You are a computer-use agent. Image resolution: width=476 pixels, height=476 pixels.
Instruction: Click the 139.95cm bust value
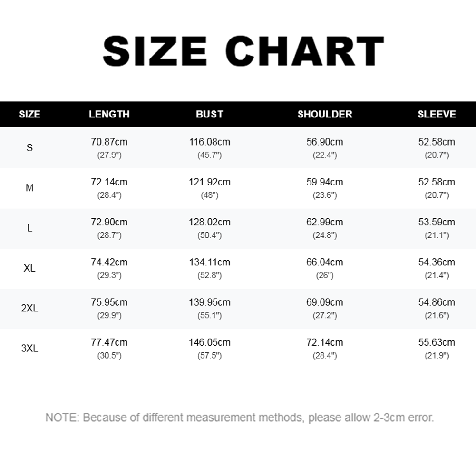pos(209,302)
